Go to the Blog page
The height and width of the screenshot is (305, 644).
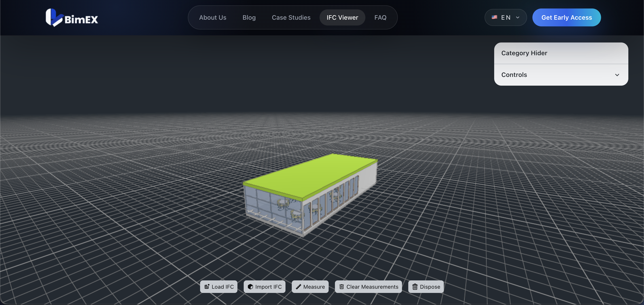pyautogui.click(x=249, y=17)
